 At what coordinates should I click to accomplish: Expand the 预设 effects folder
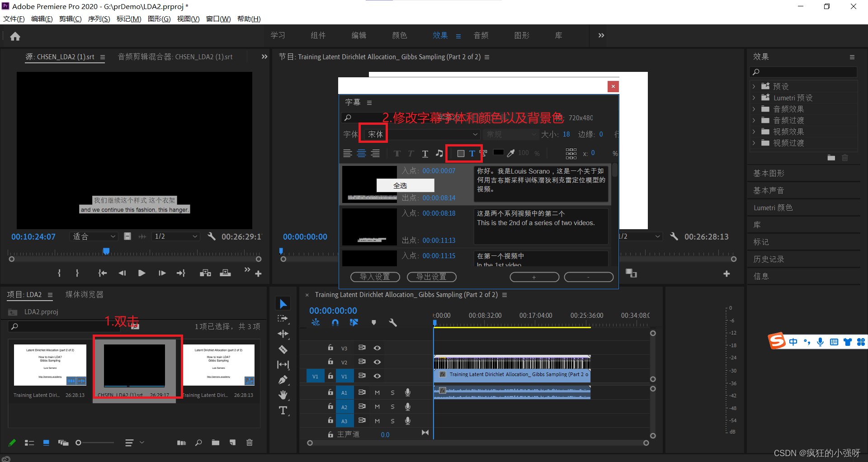[754, 86]
